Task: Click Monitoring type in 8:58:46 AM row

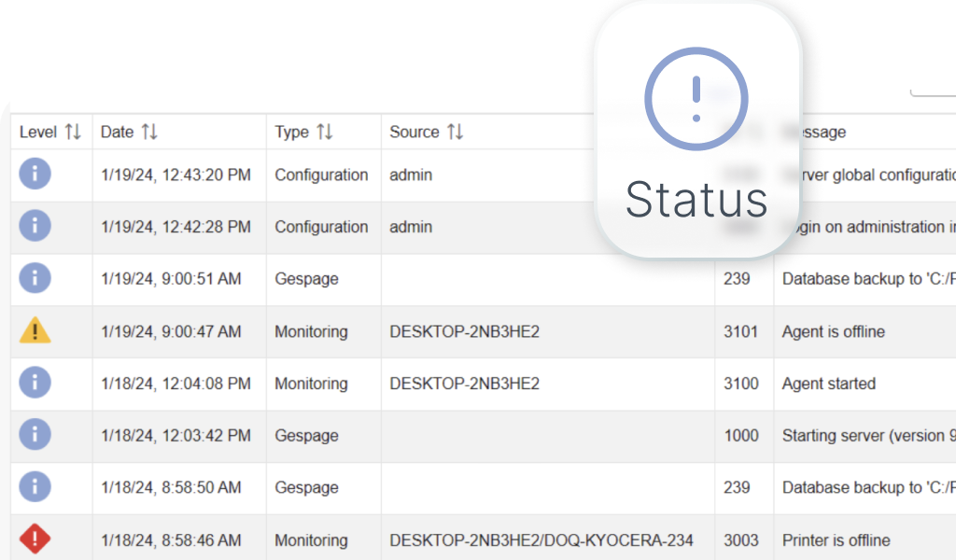Action: click(311, 540)
